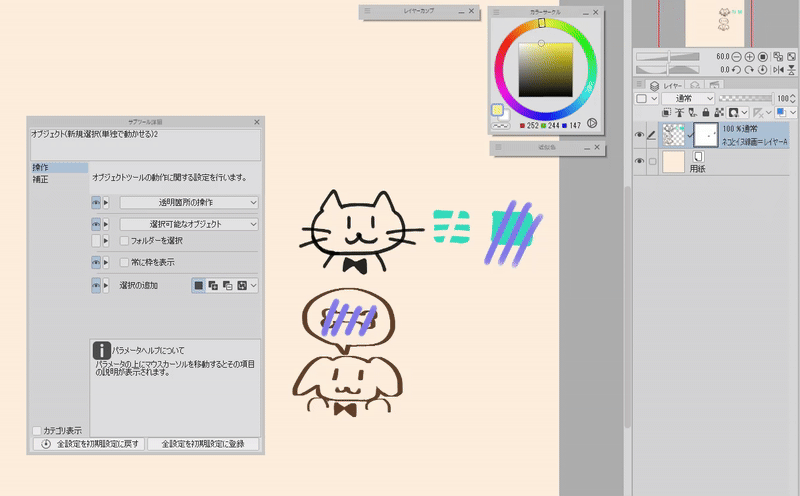Select the 補正 category
Image resolution: width=800 pixels, height=496 pixels.
click(x=59, y=180)
